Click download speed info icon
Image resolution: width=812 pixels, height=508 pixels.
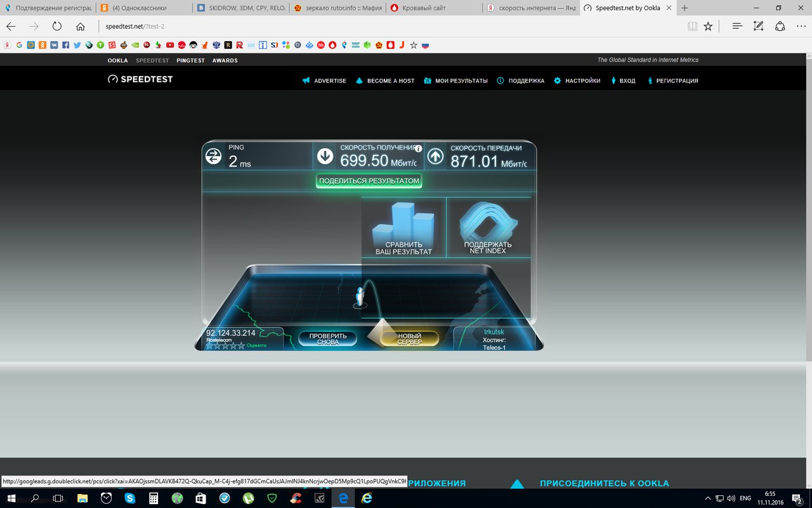click(x=419, y=148)
